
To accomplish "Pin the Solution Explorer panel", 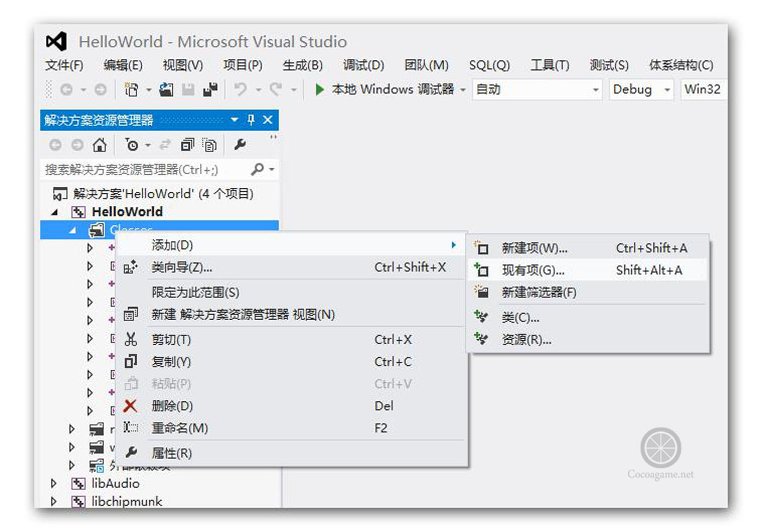I will [251, 120].
